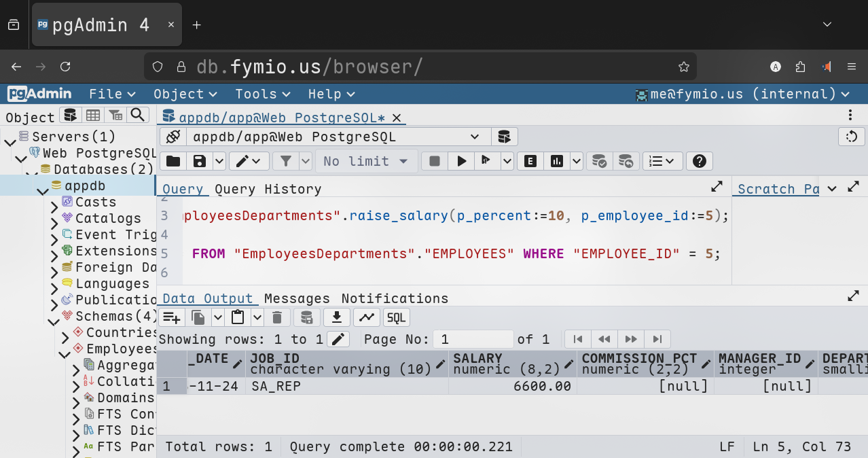This screenshot has height=458, width=868.
Task: Open the No limit rows dropdown
Action: tap(366, 161)
